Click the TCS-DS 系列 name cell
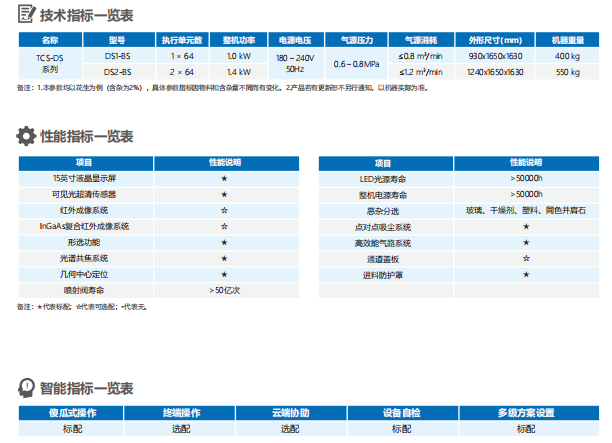 pyautogui.click(x=49, y=65)
